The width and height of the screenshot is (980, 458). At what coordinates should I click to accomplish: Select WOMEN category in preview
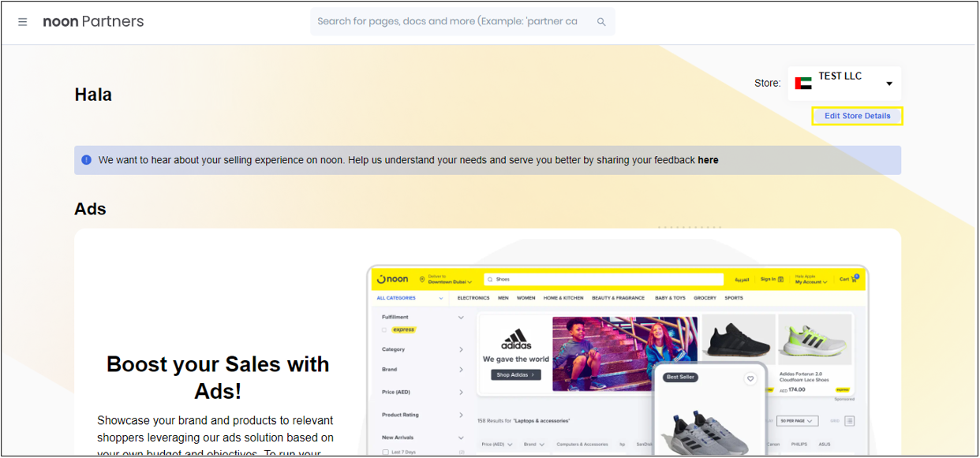click(526, 298)
